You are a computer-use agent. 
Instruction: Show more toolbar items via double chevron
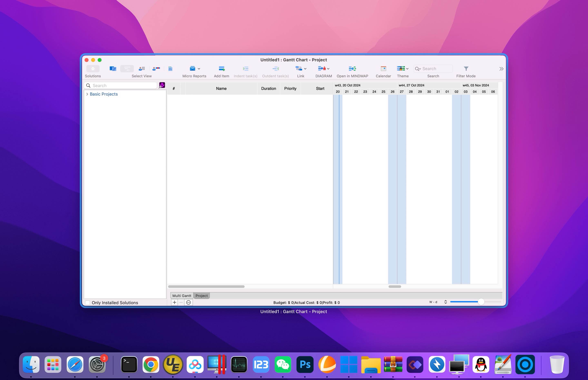click(501, 69)
